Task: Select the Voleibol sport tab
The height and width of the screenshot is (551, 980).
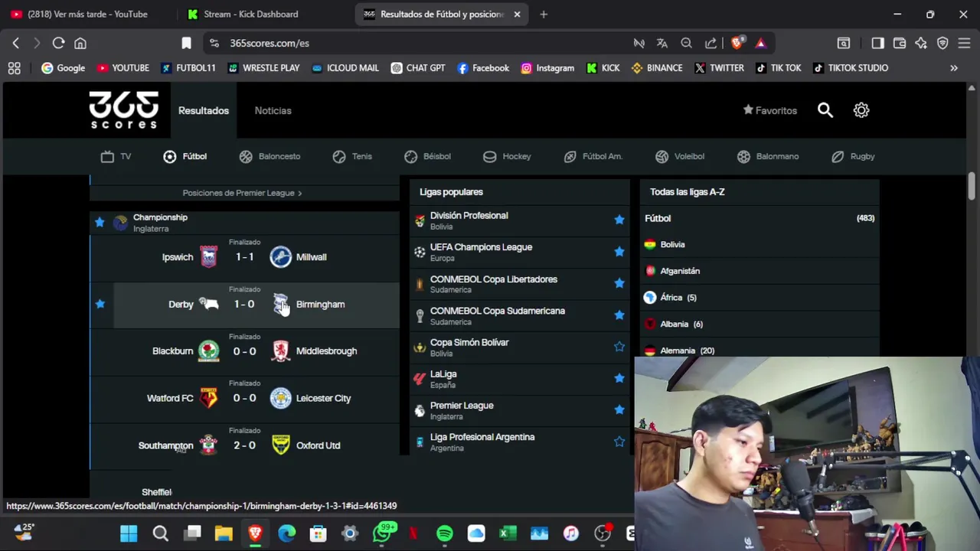Action: point(680,156)
